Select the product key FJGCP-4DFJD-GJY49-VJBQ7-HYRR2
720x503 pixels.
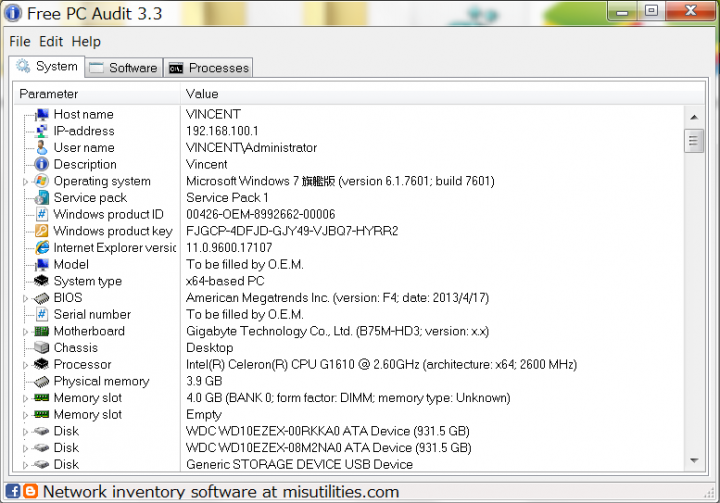pyautogui.click(x=292, y=231)
